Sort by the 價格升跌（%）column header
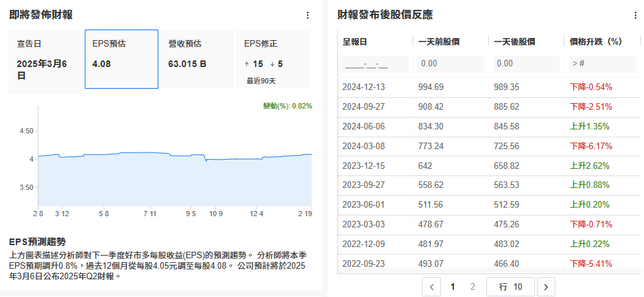The width and height of the screenshot is (644, 297). (x=597, y=41)
